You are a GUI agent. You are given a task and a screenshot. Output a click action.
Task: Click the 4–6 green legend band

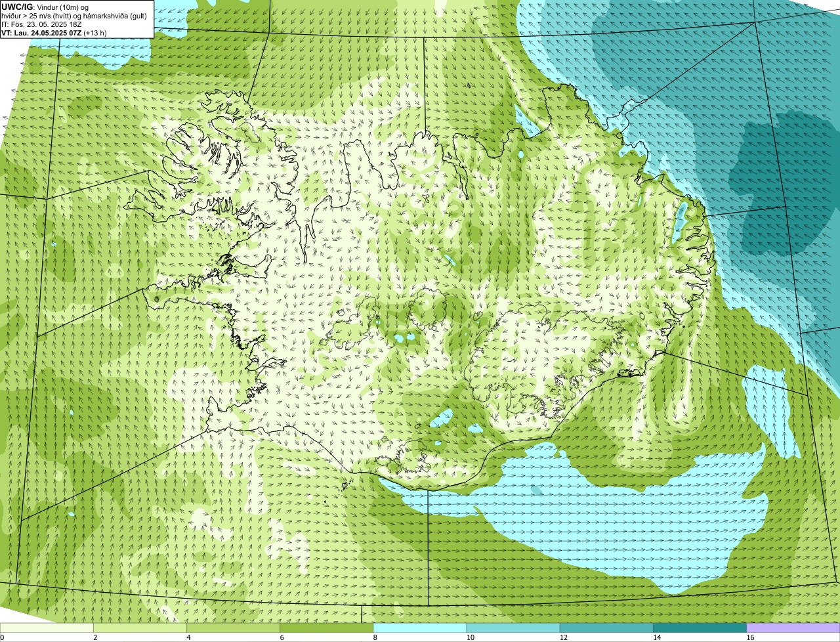pos(233,628)
